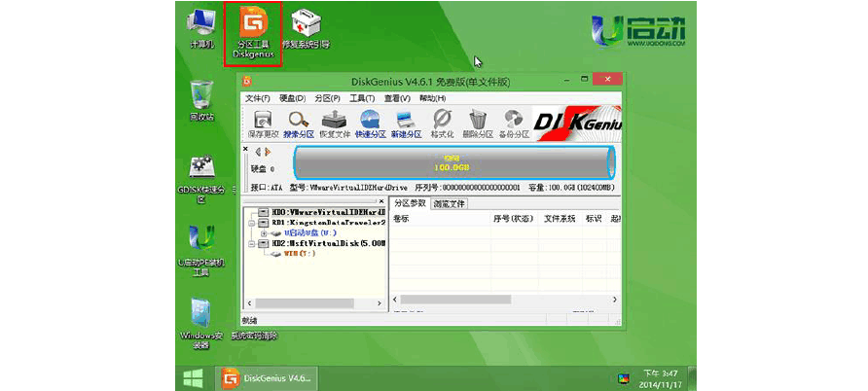
Task: Click the disk tree scrollbar left arrow
Action: [x=249, y=303]
